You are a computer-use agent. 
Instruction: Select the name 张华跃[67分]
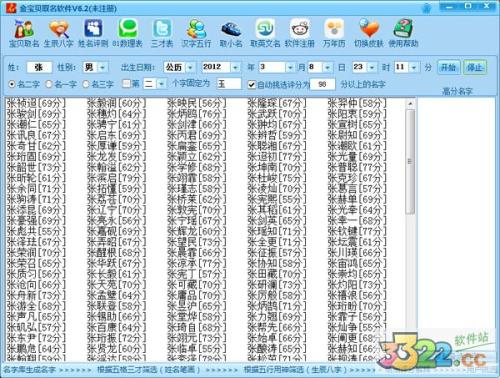tap(117, 263)
